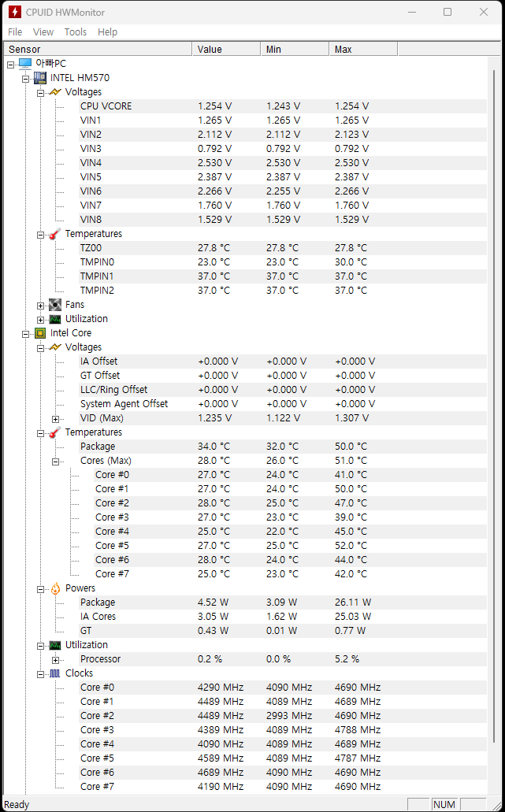Click the computer icon next to 아빠PC
Screen dimensions: 505x812
point(25,64)
